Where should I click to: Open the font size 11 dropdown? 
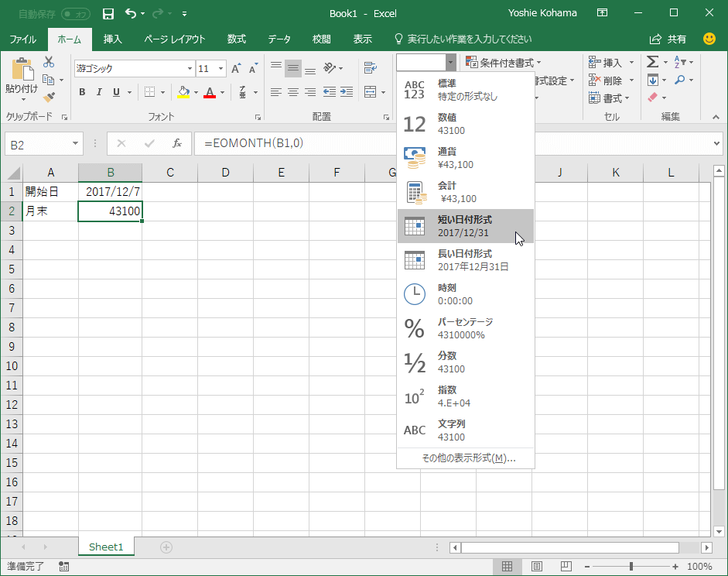point(221,69)
